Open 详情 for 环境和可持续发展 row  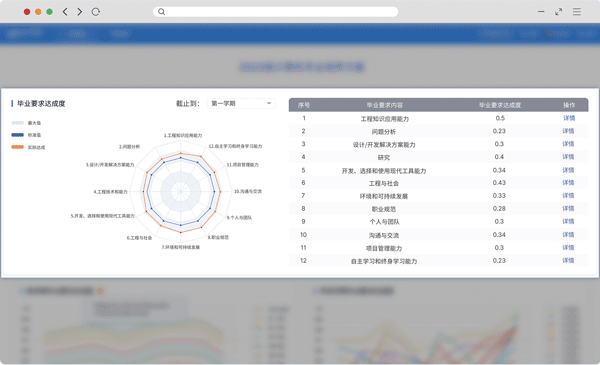[x=569, y=196]
